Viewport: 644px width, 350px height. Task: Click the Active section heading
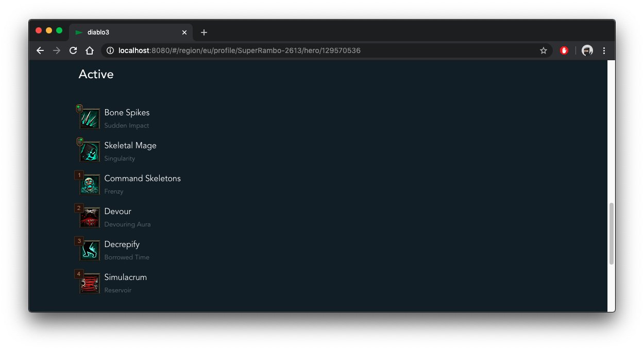(96, 74)
